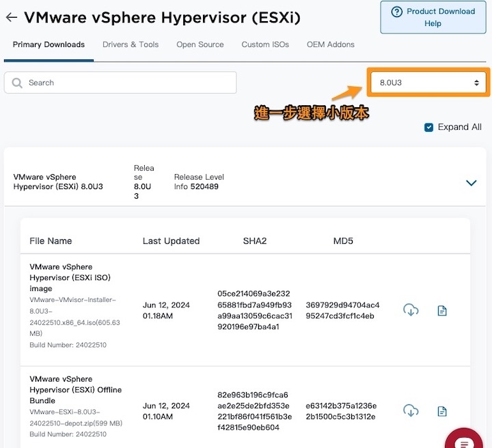Click Release Level Info 520489
492x448 pixels.
click(x=199, y=182)
